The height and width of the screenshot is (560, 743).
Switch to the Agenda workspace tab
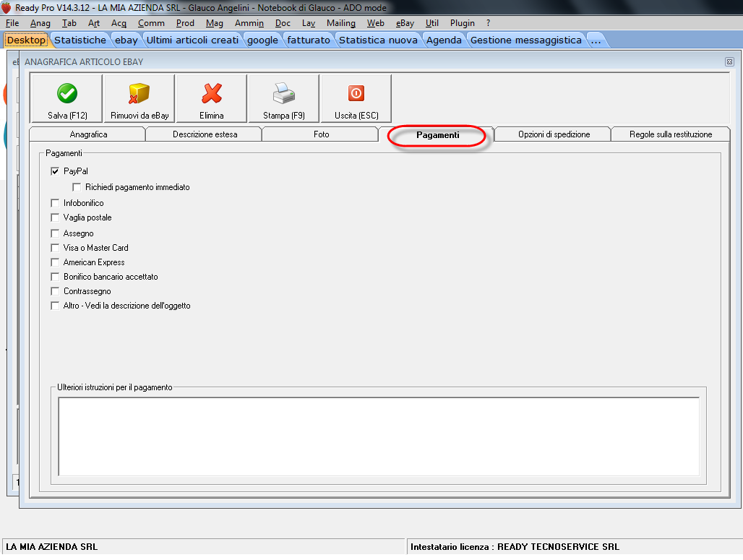coord(444,40)
